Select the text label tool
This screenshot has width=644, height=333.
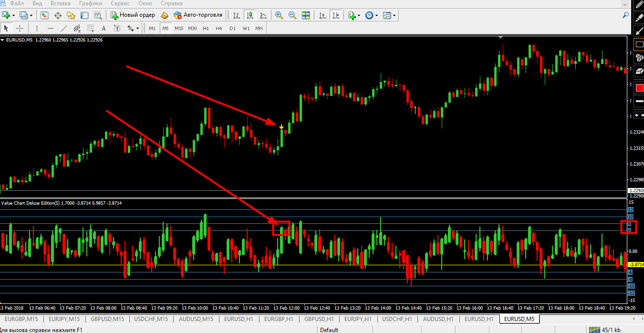[x=117, y=28]
